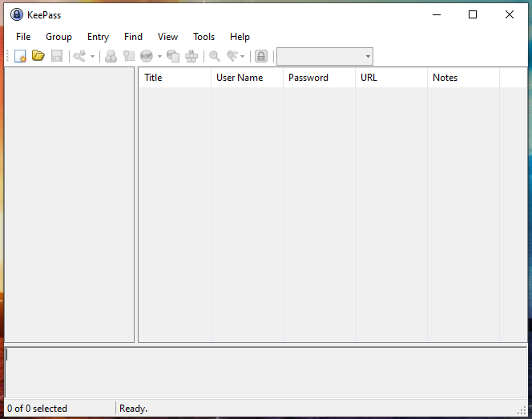Click the Copy User Name person icon
Screen dimensions: 532x419
click(111, 56)
